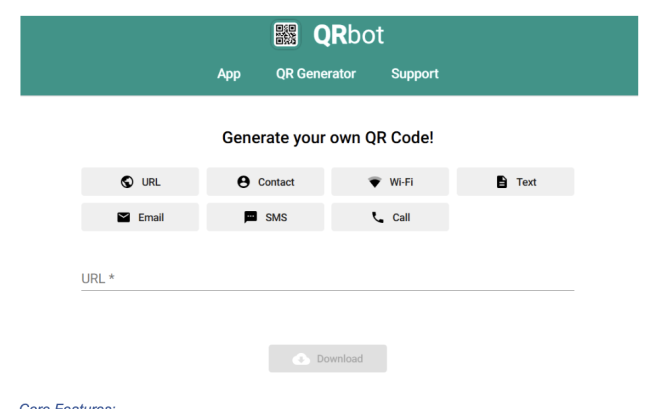Screen dimensions: 660x409
Task: Choose the Text QR type
Action: pyautogui.click(x=516, y=182)
